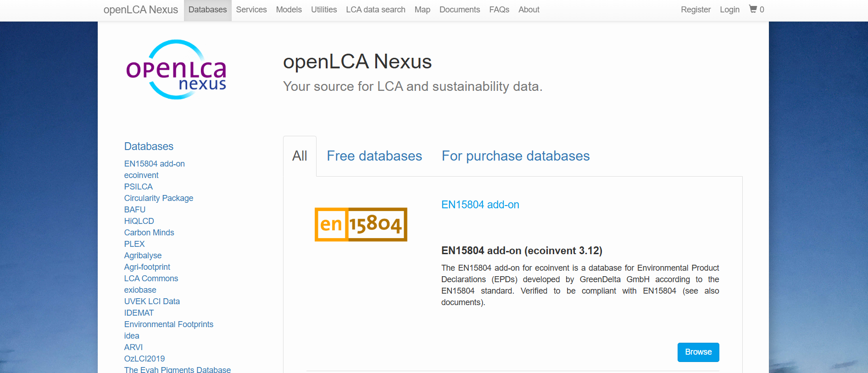Image resolution: width=868 pixels, height=373 pixels.
Task: Open ARVI sidebar link
Action: click(x=134, y=347)
